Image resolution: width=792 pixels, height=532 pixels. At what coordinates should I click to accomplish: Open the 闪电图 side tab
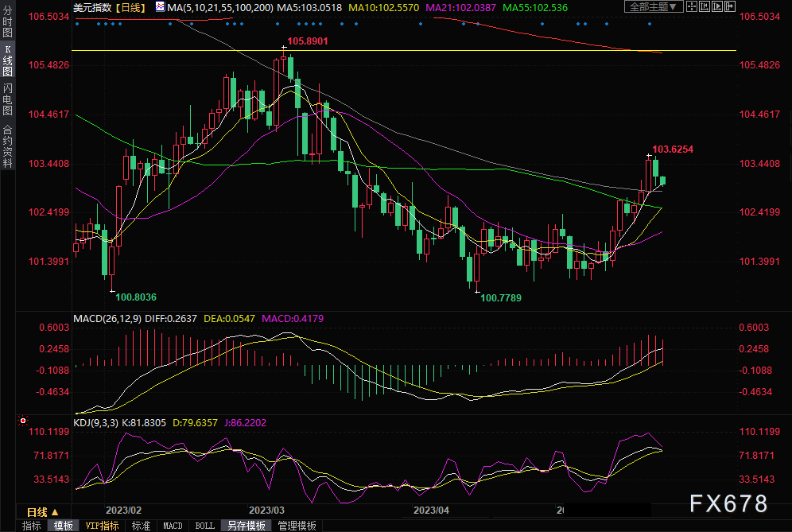[x=8, y=99]
